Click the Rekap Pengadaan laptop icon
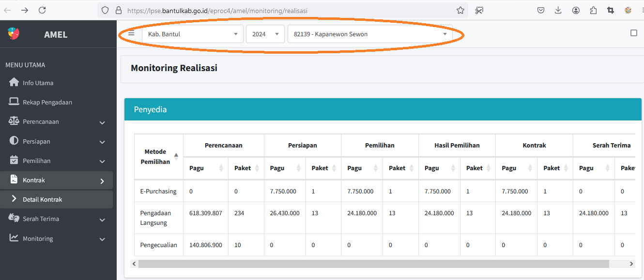644x280 pixels. (x=14, y=102)
